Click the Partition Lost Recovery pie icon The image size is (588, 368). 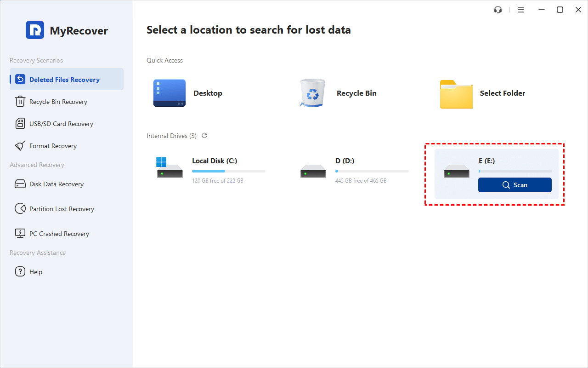[20, 209]
